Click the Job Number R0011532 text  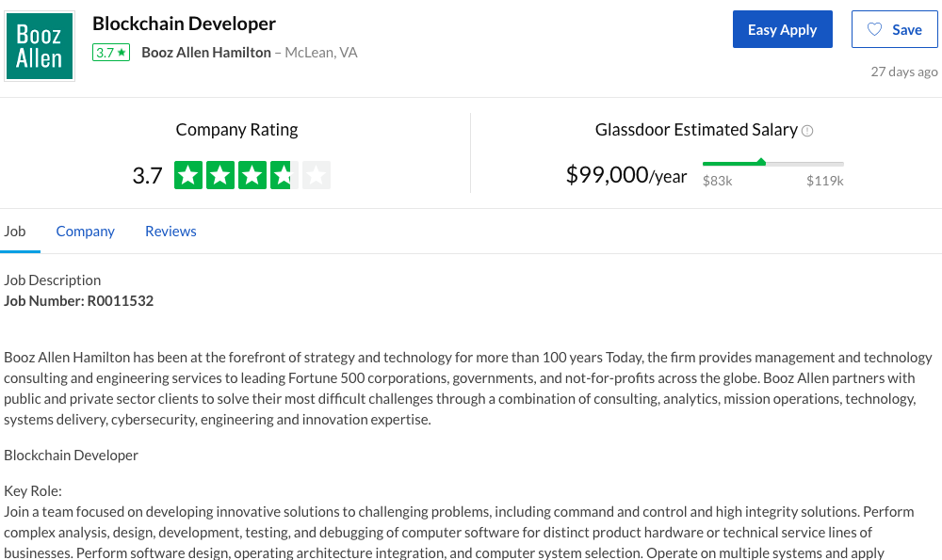(79, 301)
